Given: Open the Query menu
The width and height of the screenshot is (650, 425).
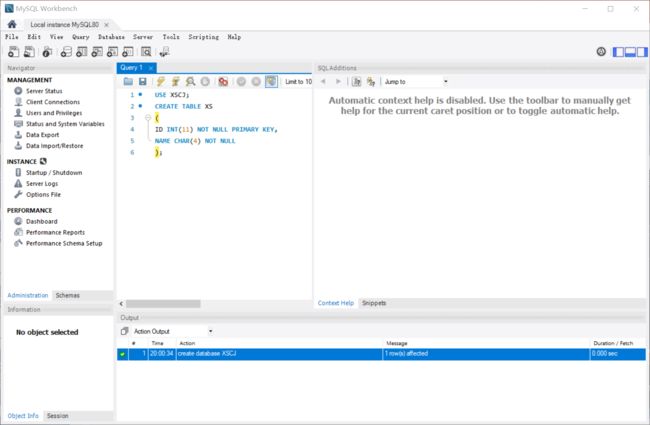Looking at the screenshot, I should click(x=80, y=37).
